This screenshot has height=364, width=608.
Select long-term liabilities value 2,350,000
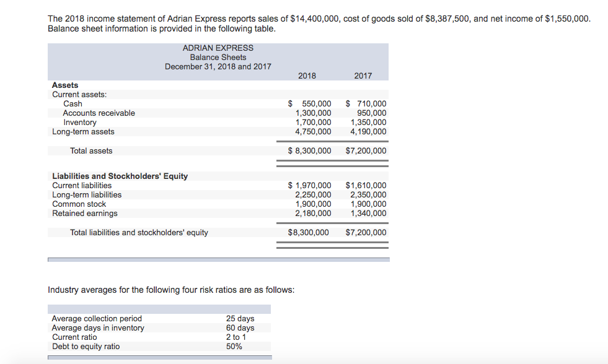[368, 195]
